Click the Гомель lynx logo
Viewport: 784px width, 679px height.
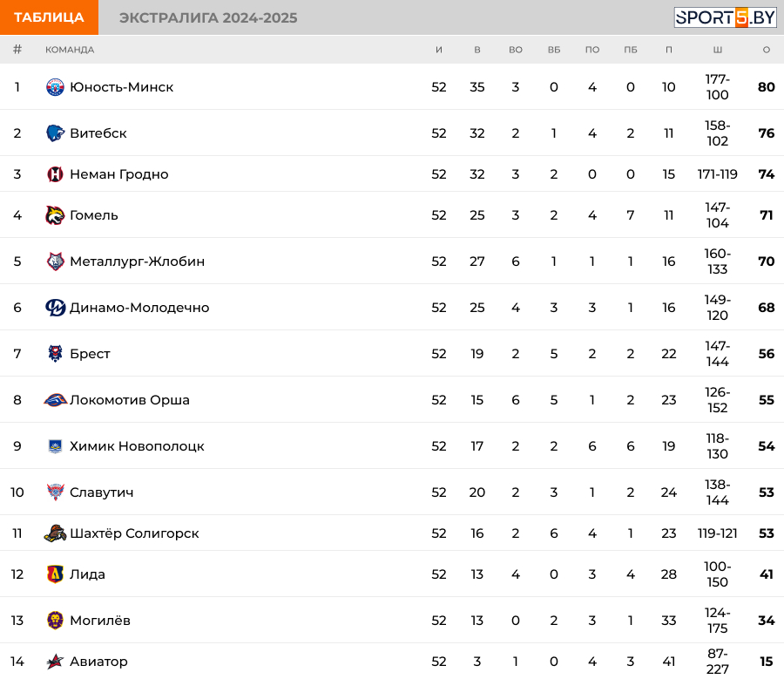tap(55, 215)
